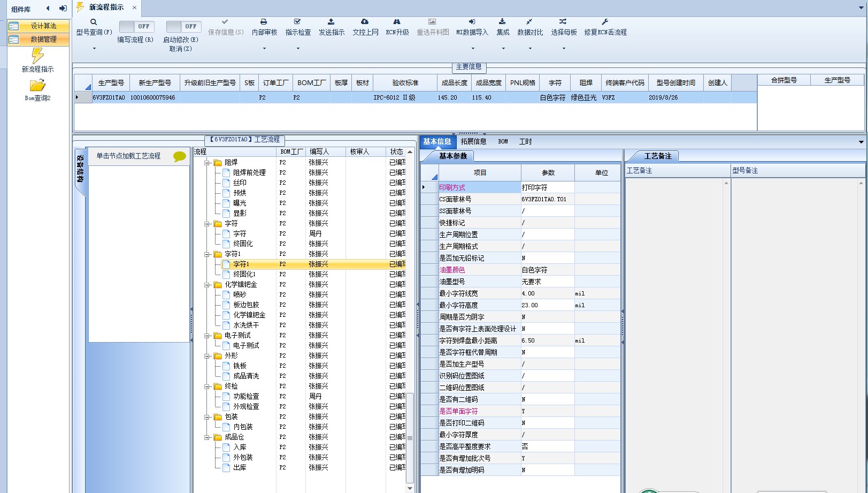868x493 pixels.
Task: Click the 型号查询 magnifier search tool
Action: [94, 22]
